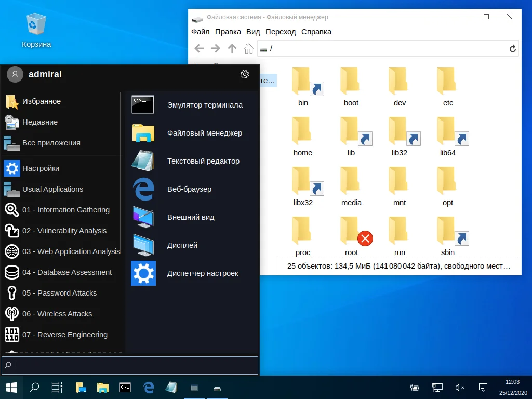The width and height of the screenshot is (532, 399).
Task: Click the start menu search field
Action: coord(129,365)
